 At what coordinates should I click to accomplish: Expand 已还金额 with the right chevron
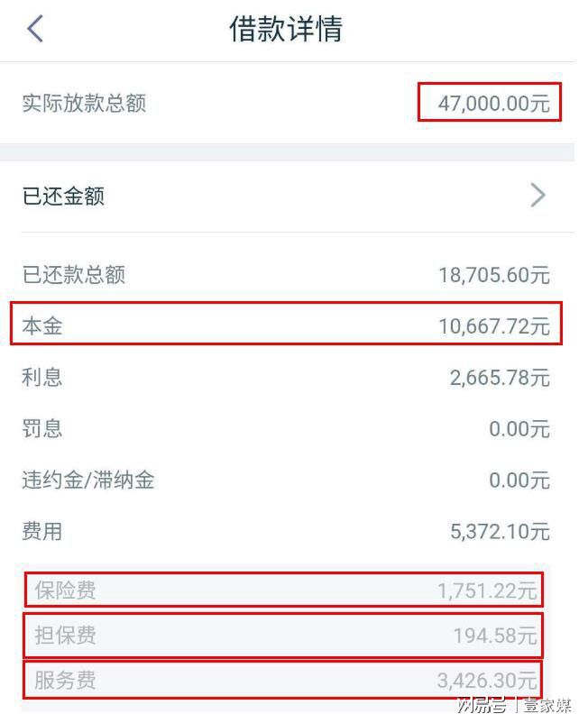537,195
